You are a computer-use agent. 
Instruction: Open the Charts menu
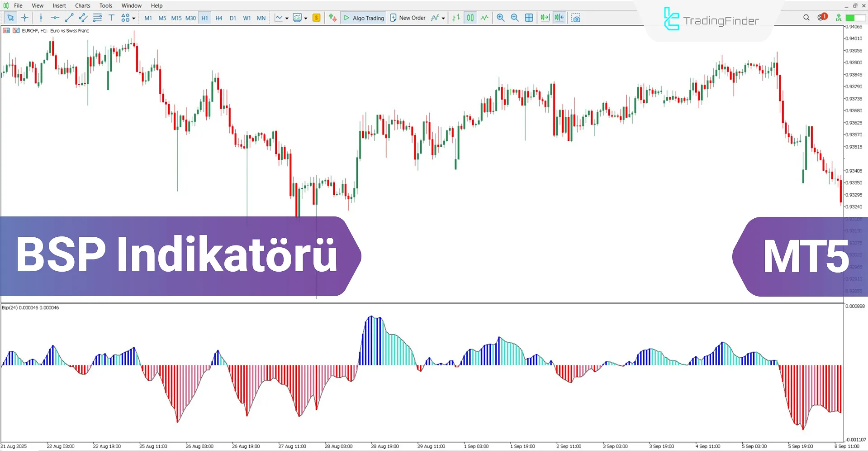82,5
